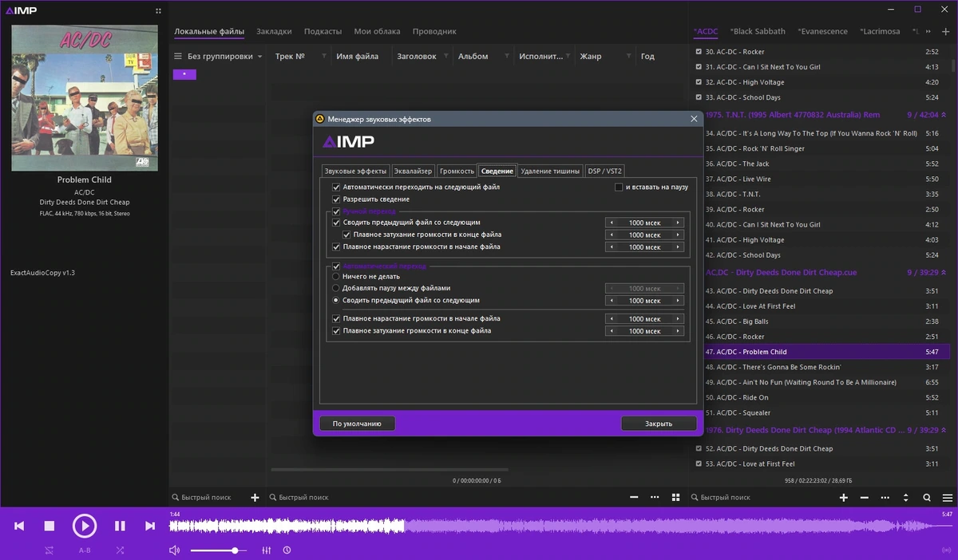This screenshot has height=560, width=958.
Task: Open playlist sorting up-down arrows icon
Action: click(x=906, y=497)
